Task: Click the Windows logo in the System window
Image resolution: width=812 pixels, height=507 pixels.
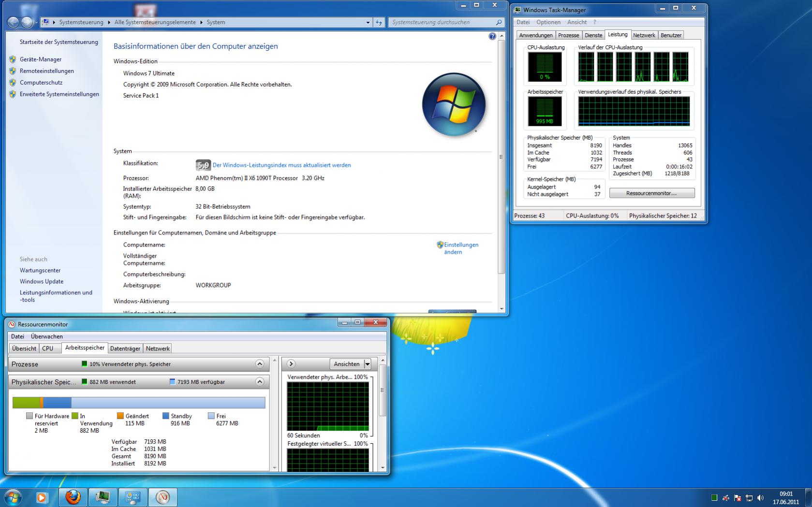Action: 454,104
